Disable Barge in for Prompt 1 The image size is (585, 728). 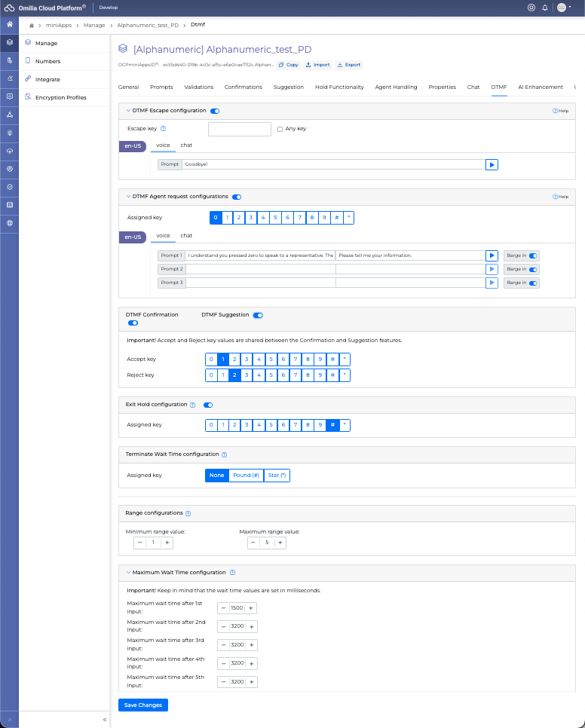533,255
